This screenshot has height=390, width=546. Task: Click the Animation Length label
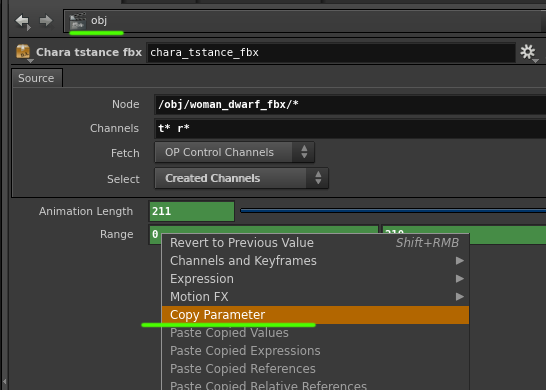pyautogui.click(x=86, y=211)
